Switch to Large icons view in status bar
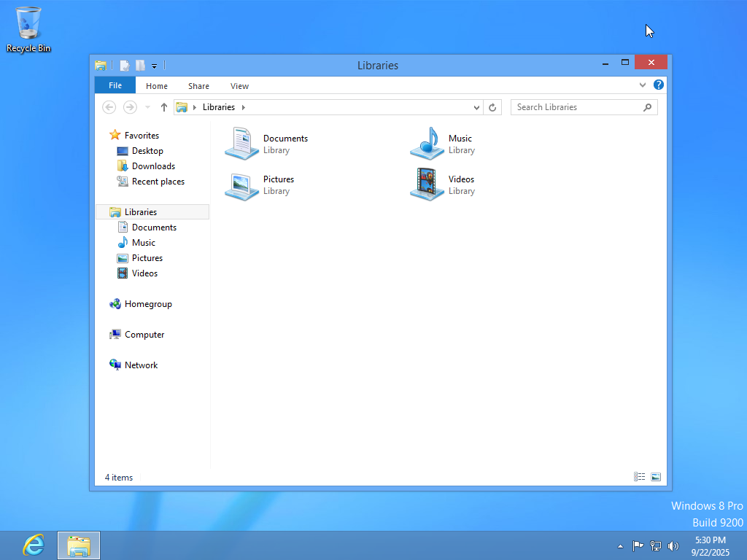Viewport: 747px width, 560px height. [x=656, y=477]
